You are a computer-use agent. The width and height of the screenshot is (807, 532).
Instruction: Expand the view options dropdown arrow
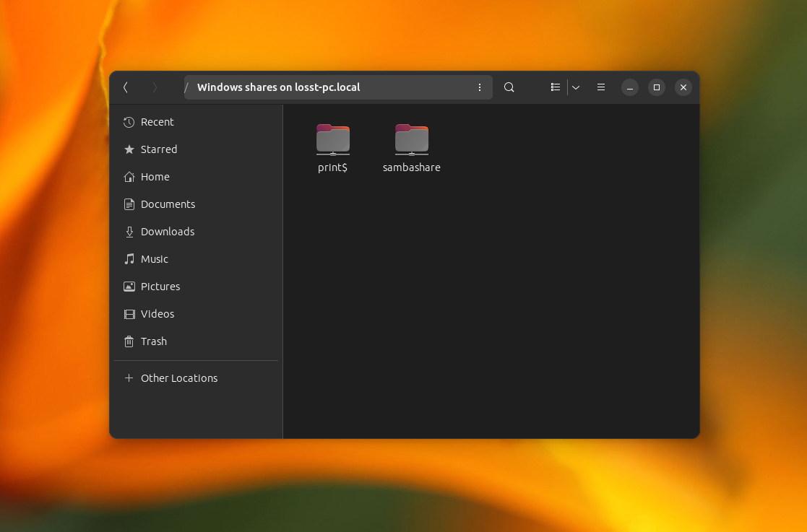coord(576,87)
